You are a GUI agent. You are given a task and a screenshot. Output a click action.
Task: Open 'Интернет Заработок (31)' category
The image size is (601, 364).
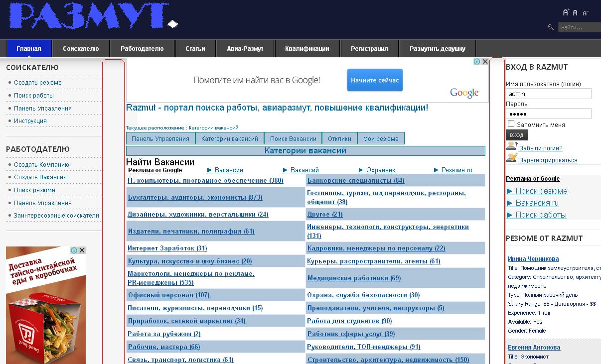pyautogui.click(x=167, y=248)
